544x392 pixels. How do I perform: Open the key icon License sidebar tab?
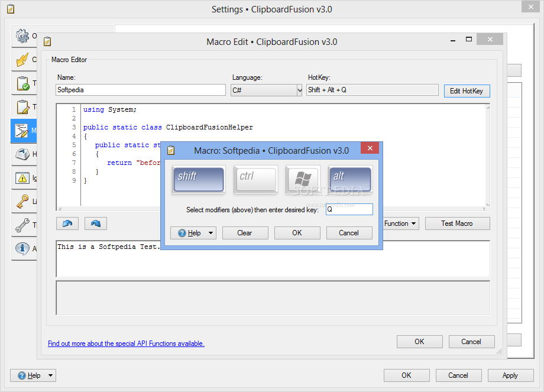point(24,202)
